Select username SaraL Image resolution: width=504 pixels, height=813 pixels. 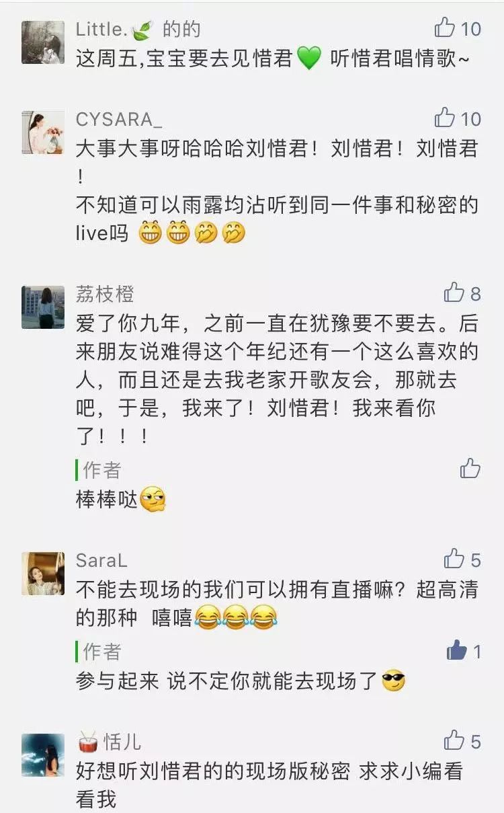click(x=101, y=560)
